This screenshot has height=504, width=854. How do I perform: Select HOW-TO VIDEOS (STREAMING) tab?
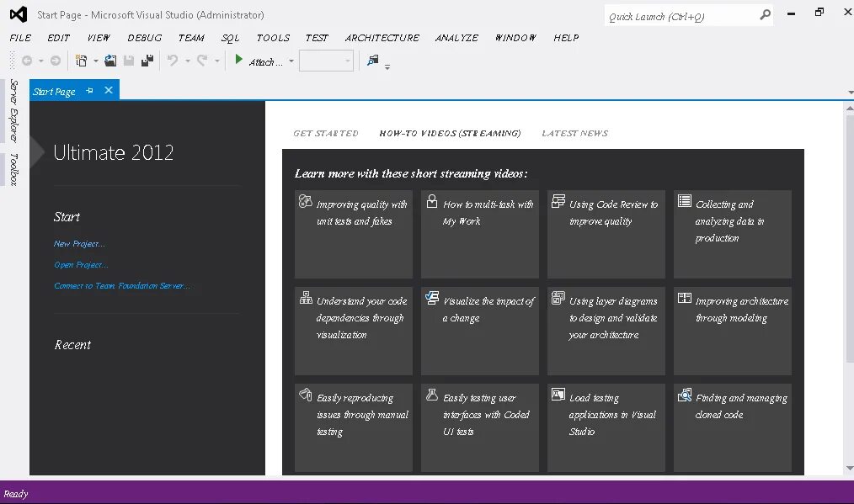coord(450,133)
